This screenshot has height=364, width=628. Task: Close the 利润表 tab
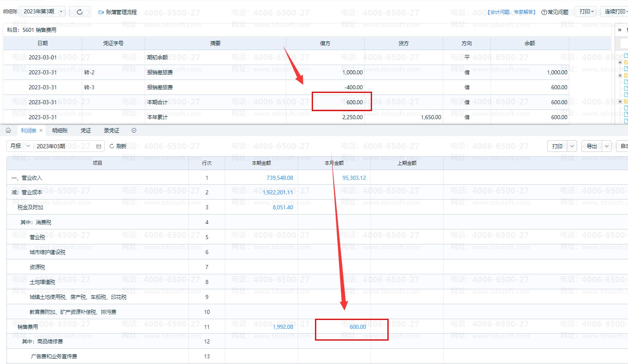tap(41, 130)
